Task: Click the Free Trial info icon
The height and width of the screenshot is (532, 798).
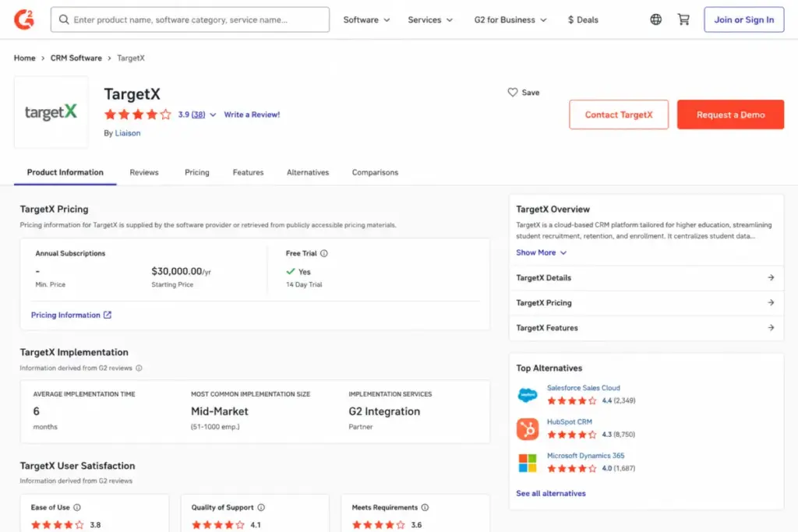Action: pyautogui.click(x=323, y=253)
